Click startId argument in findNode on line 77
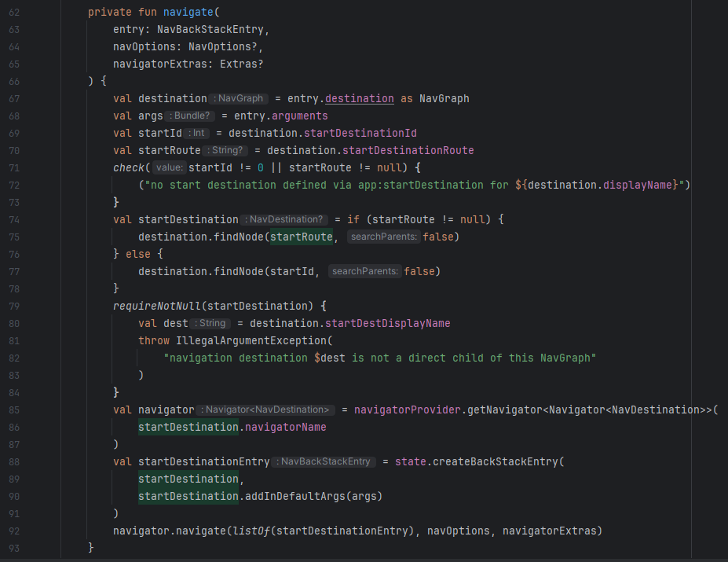The height and width of the screenshot is (562, 728). tap(292, 271)
